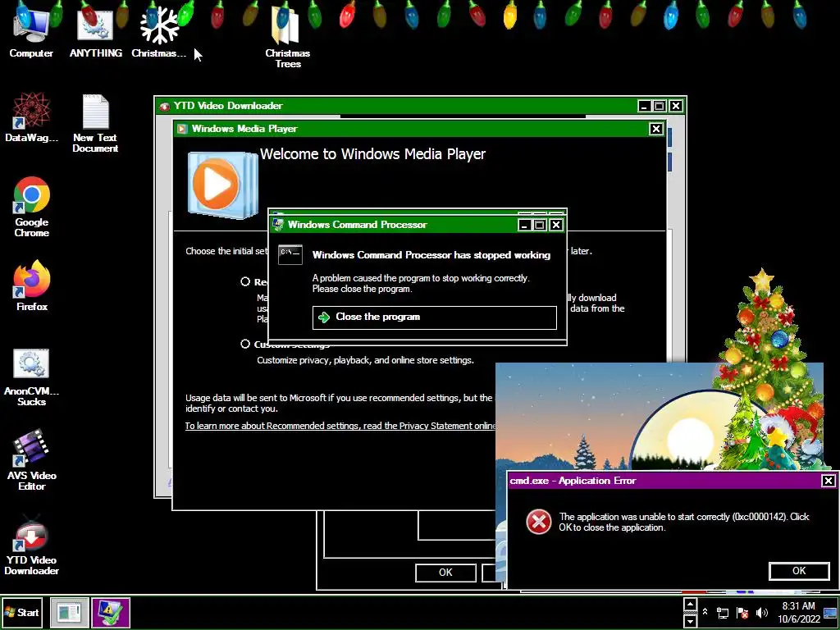The width and height of the screenshot is (840, 630).
Task: Select the New Text Document file
Action: [95, 123]
